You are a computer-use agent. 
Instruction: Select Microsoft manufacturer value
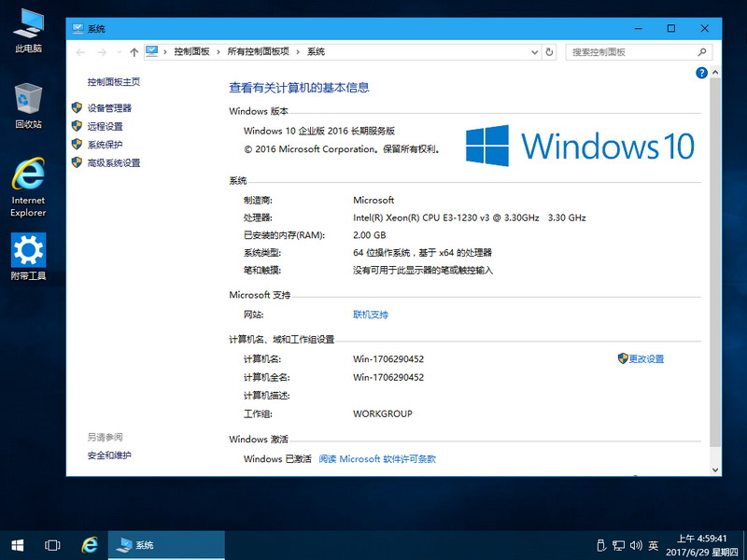click(373, 200)
